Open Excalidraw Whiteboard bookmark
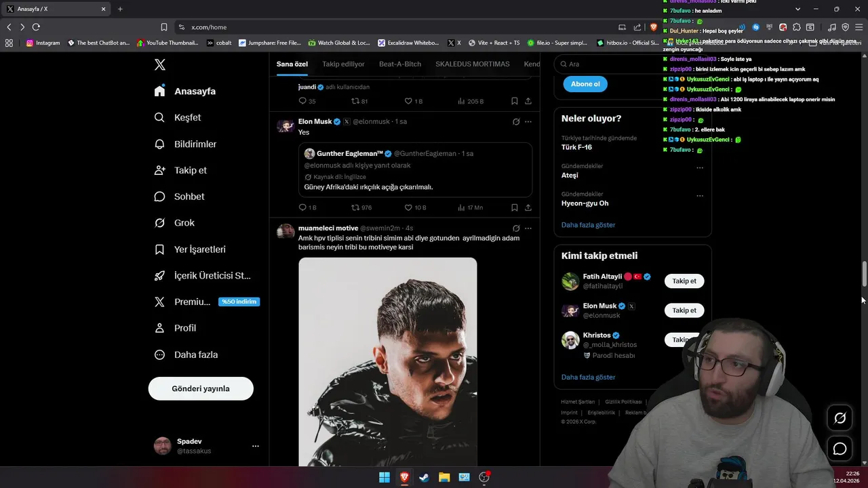The width and height of the screenshot is (868, 488). coord(408,43)
